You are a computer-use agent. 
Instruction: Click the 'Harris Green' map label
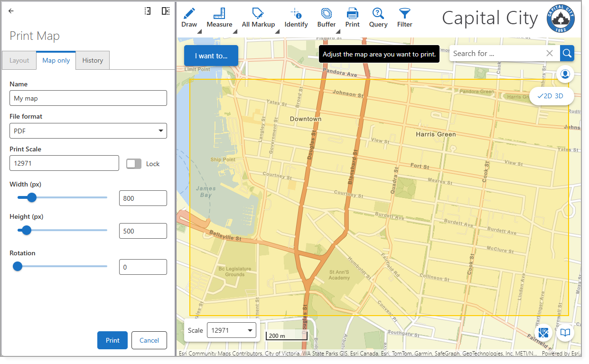436,134
